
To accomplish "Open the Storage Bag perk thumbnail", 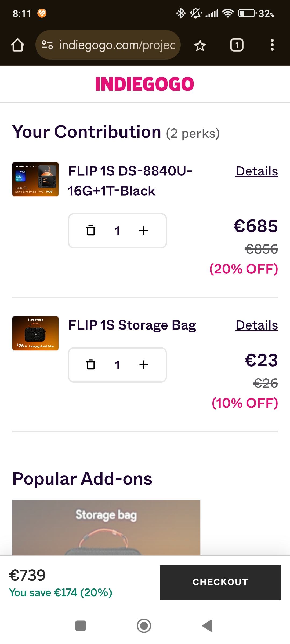I will pos(35,333).
